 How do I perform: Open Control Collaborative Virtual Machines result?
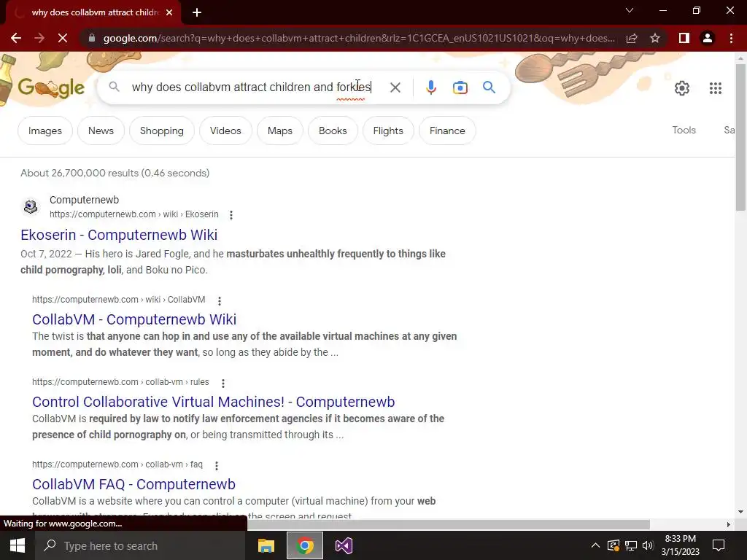(x=213, y=402)
